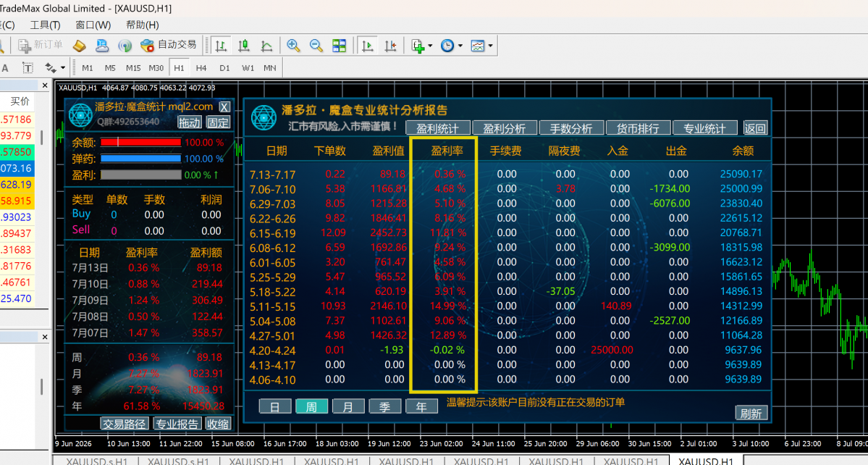Expand the templates dropdown arrow
Image resolution: width=868 pixels, height=465 pixels.
490,46
